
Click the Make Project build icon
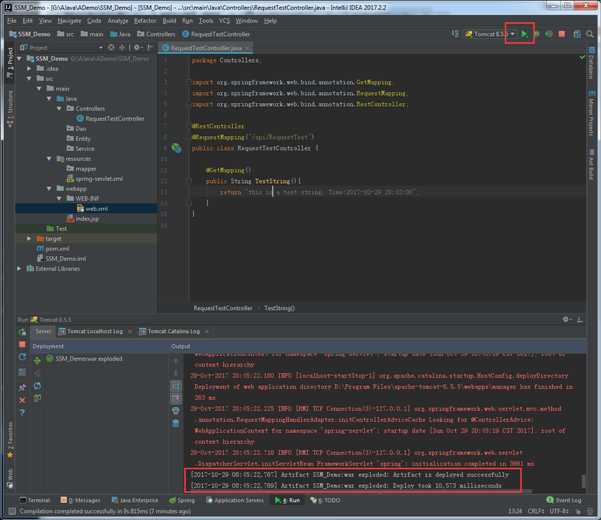[x=455, y=34]
